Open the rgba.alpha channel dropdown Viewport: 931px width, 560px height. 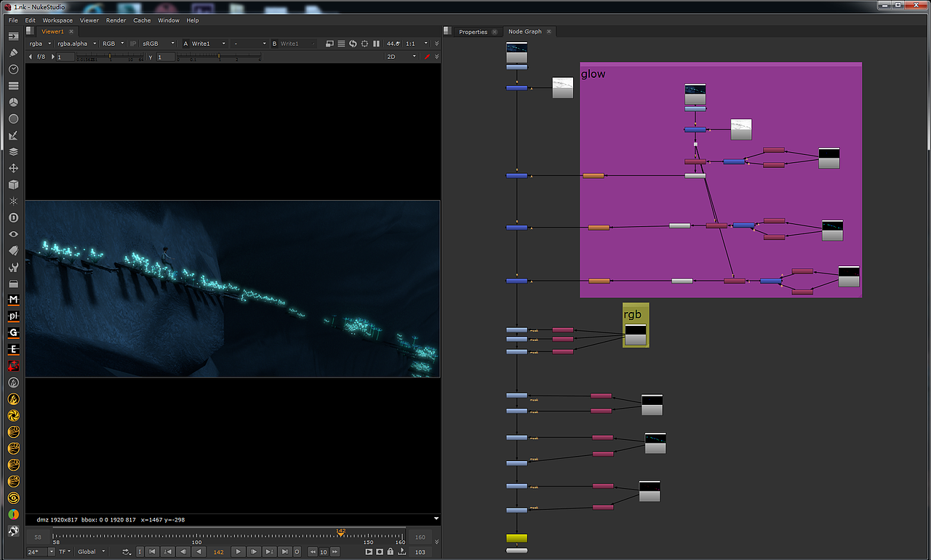(x=76, y=44)
